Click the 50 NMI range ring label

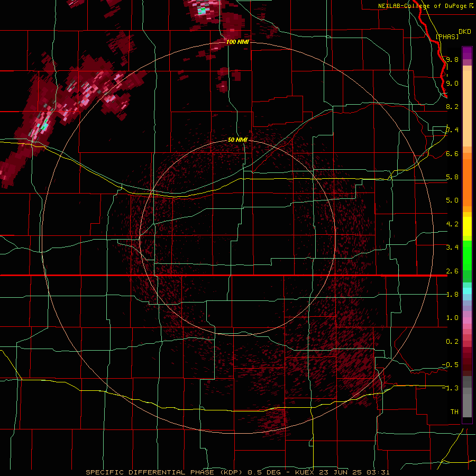(237, 140)
